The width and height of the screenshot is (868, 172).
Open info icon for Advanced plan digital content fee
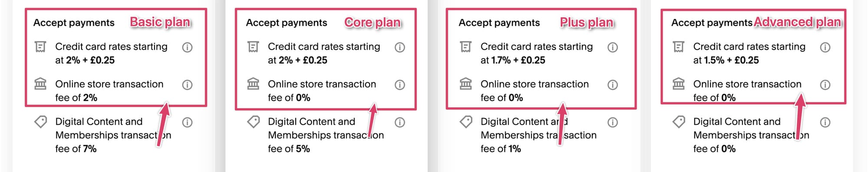[x=825, y=122]
